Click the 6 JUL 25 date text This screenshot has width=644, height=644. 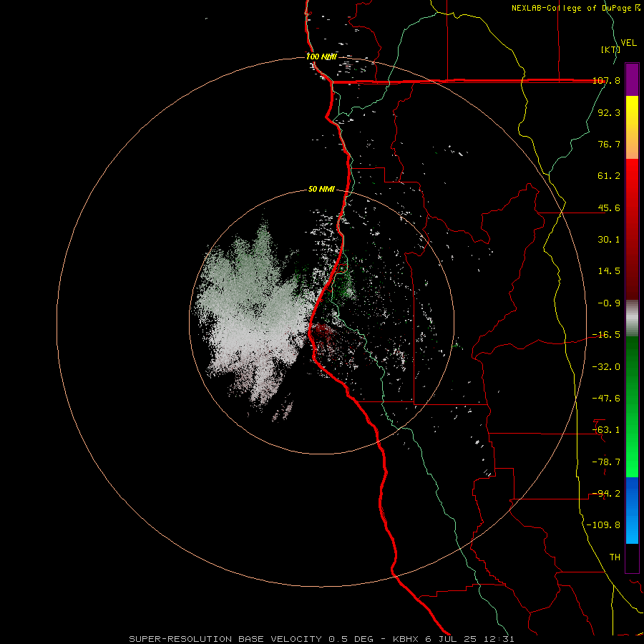point(452,639)
